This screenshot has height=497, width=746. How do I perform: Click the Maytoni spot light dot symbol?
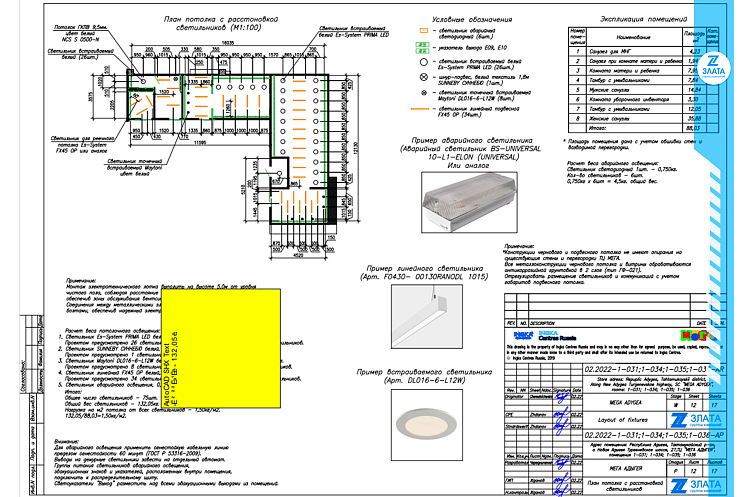click(x=424, y=92)
